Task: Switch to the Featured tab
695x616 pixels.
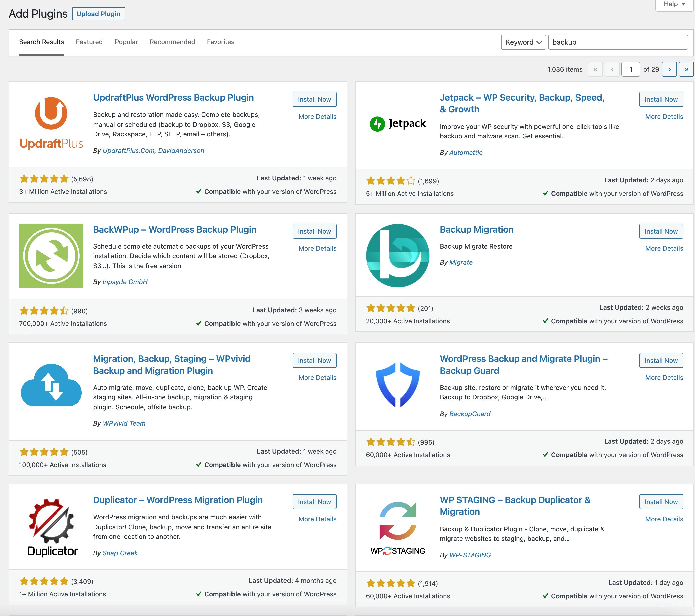Action: [89, 42]
